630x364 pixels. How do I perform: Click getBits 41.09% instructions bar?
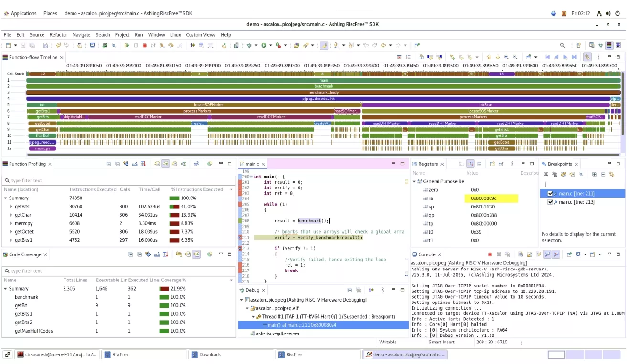tap(174, 207)
